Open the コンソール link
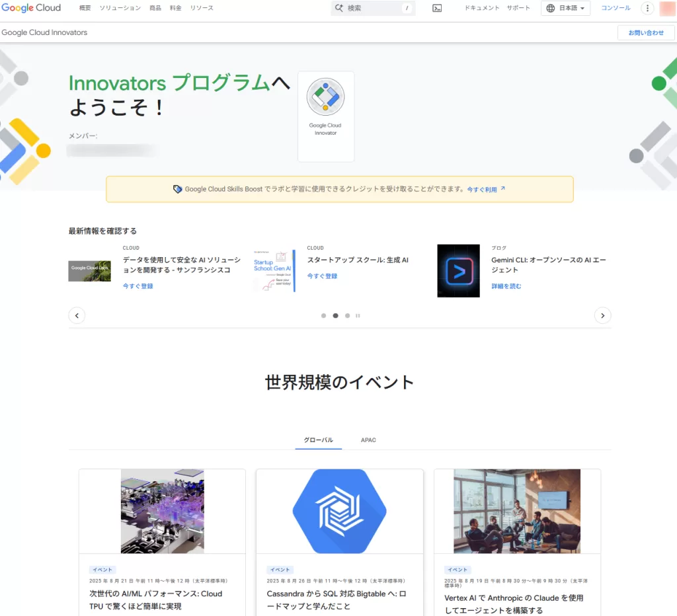Viewport: 677px width, 616px height. click(616, 9)
